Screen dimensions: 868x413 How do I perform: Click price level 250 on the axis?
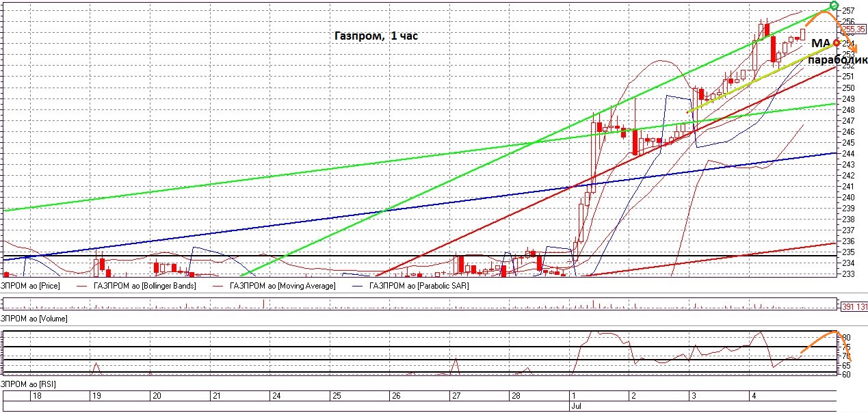[848, 88]
